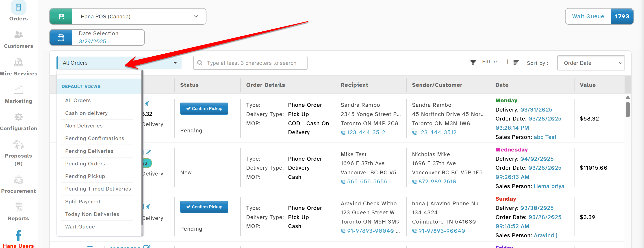Image resolution: width=644 pixels, height=248 pixels.
Task: Open the Wait Queue link
Action: 588,17
